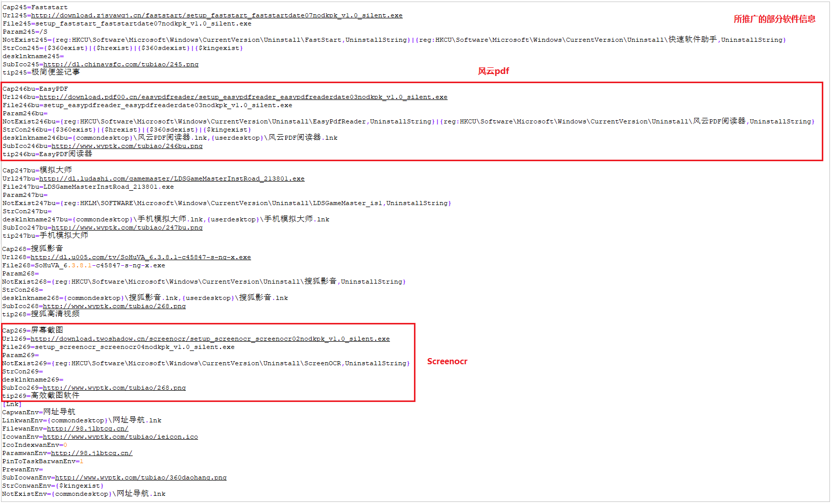The height and width of the screenshot is (504, 833).
Task: Click the Cap247bu=模拟大师 line
Action: pos(37,170)
